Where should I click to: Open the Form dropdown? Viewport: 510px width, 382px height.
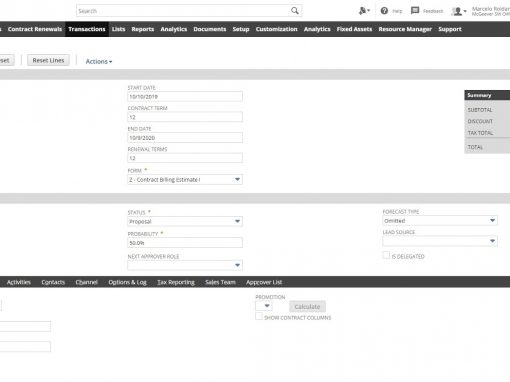(x=185, y=180)
